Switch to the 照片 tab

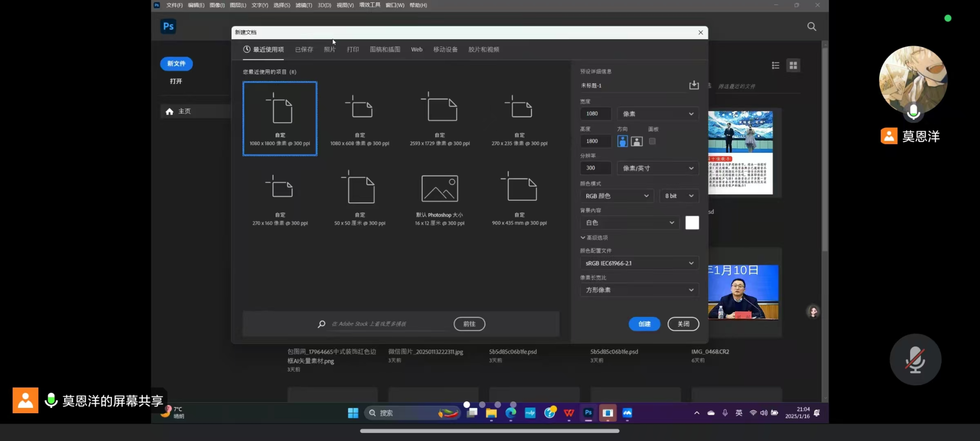[330, 50]
